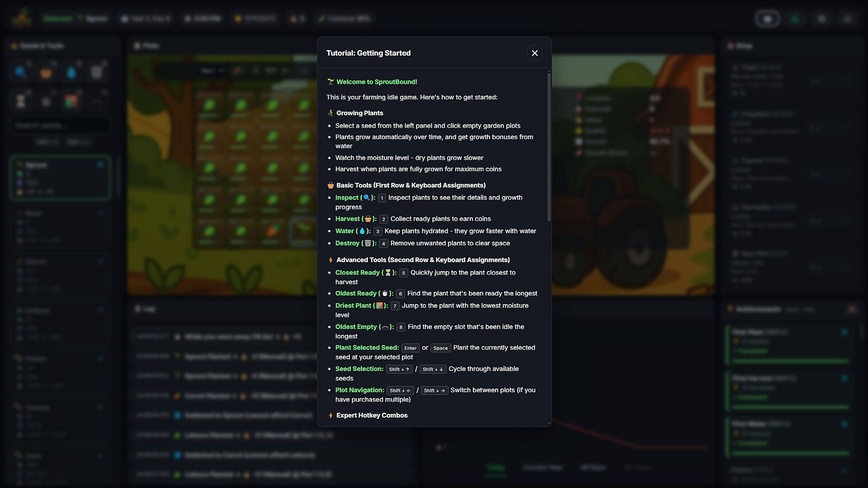868x488 pixels.
Task: Select the Oldest Ready tool beside the hourglass
Action: [x=46, y=101]
